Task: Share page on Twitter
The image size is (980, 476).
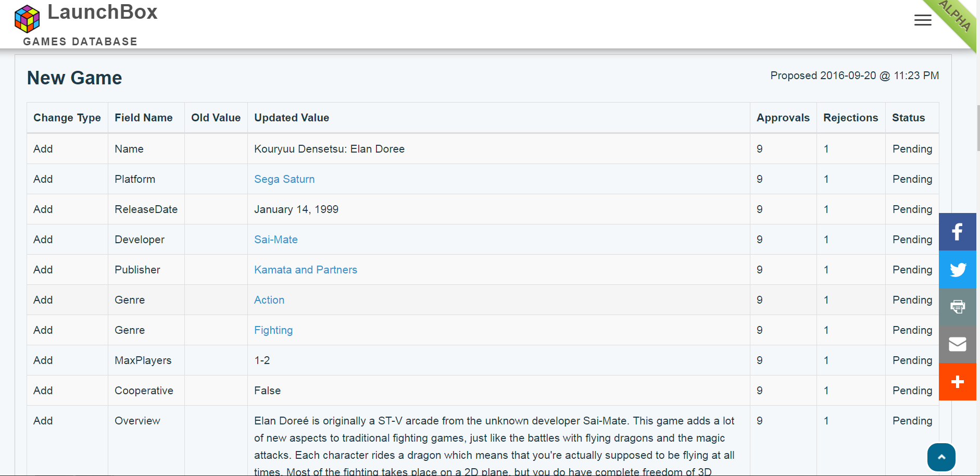Action: point(957,269)
